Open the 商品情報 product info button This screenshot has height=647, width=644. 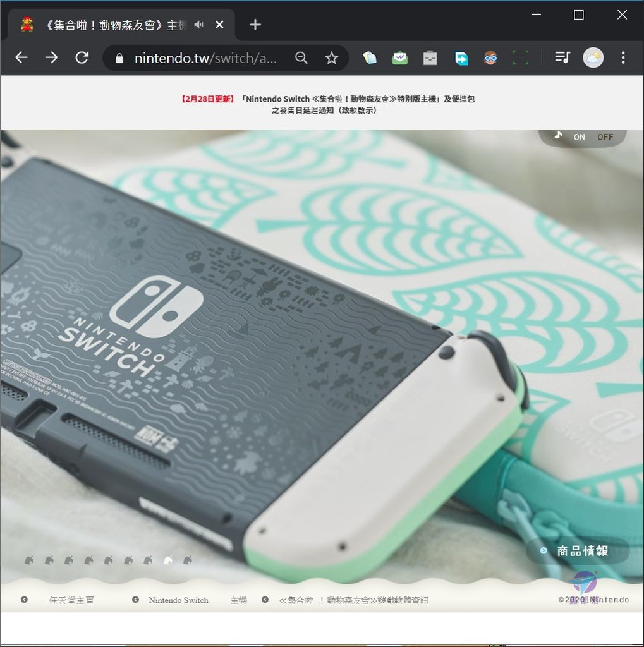click(578, 551)
